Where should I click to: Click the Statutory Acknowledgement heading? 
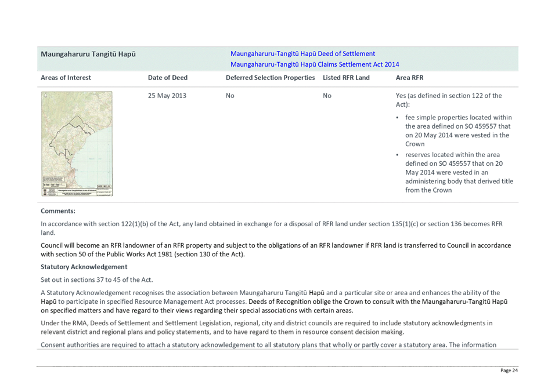84,267
